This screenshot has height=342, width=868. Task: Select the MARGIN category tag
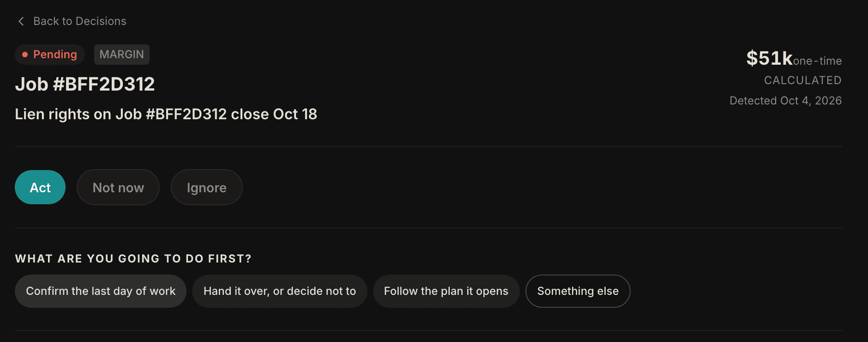pos(122,55)
